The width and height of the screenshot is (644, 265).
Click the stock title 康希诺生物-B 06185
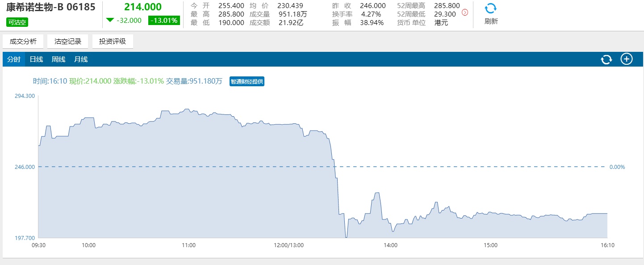pos(50,8)
